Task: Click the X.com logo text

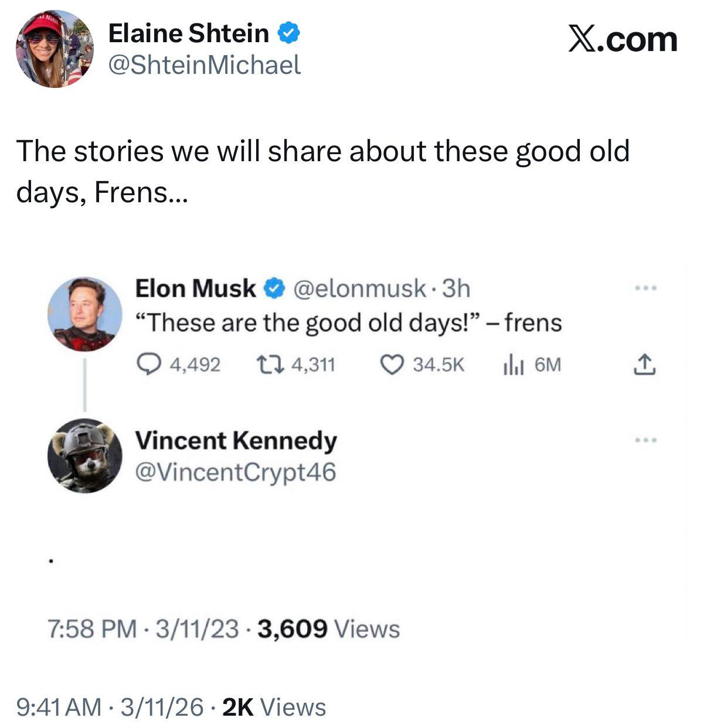Action: click(623, 40)
